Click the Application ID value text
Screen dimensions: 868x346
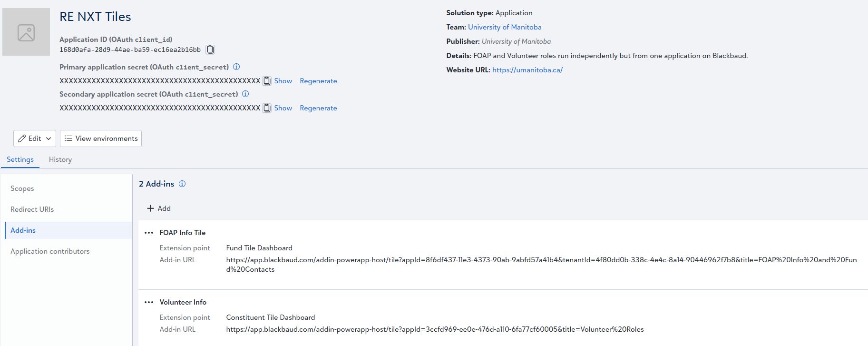click(130, 49)
